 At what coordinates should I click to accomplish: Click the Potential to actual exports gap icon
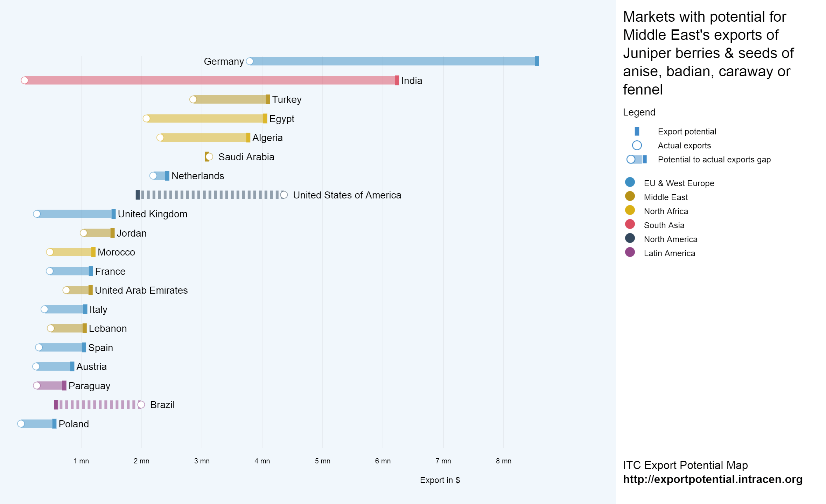(x=637, y=159)
